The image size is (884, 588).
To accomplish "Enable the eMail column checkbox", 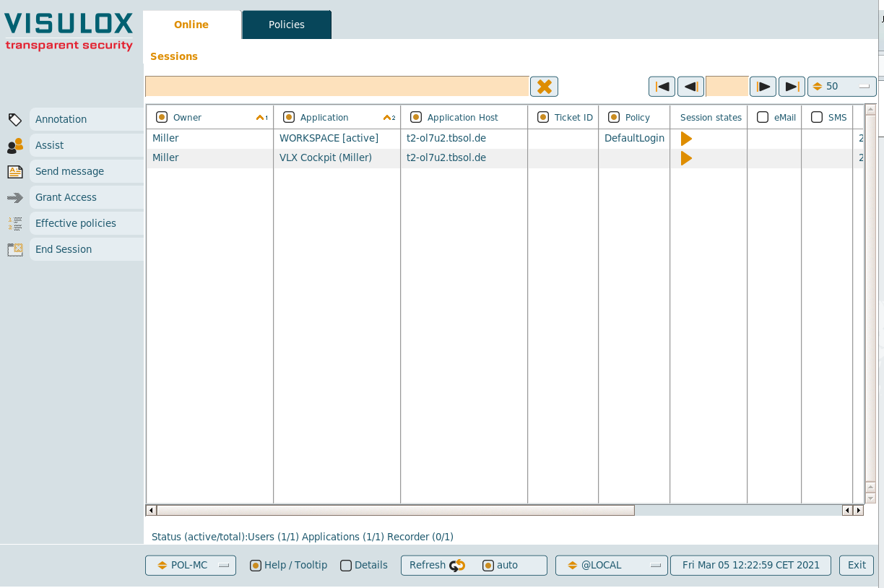I will click(x=763, y=117).
